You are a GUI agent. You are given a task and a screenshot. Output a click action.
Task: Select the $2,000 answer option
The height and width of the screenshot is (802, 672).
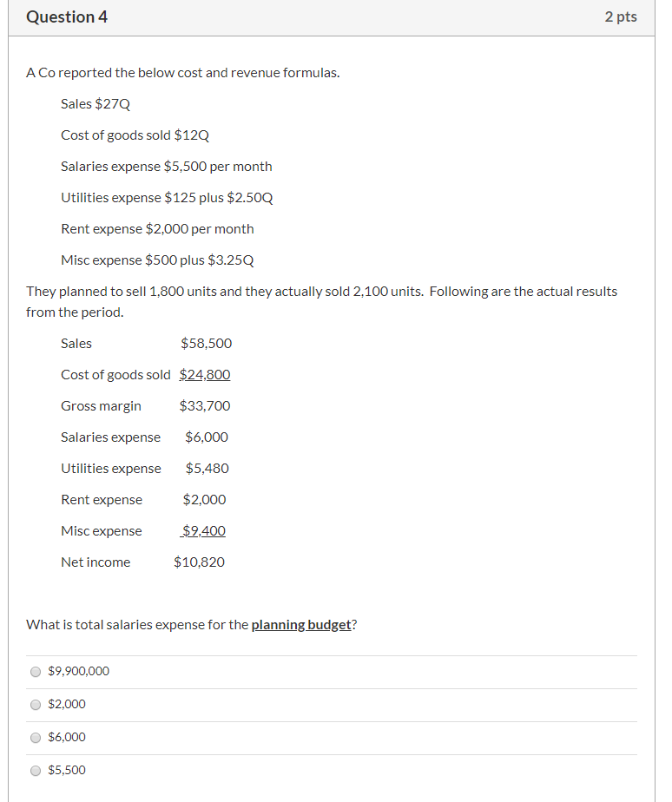coord(36,704)
